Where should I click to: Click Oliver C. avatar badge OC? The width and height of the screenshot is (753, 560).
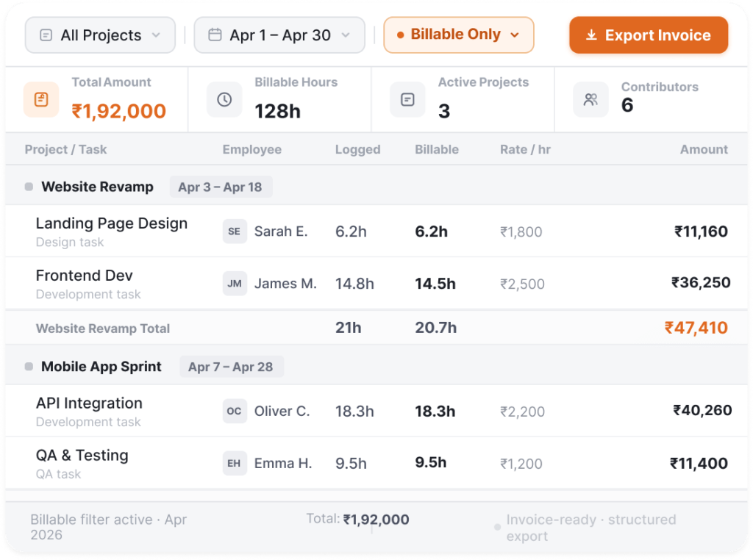(235, 411)
